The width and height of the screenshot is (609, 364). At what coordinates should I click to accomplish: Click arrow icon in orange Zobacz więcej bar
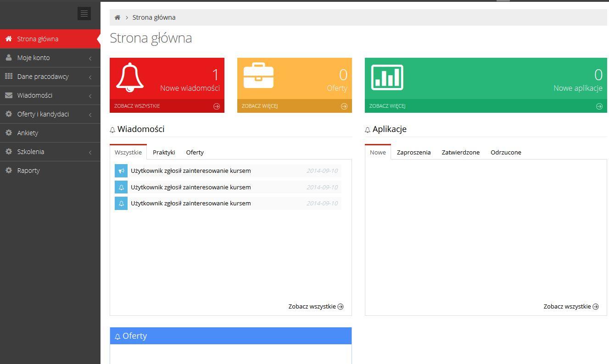click(344, 106)
